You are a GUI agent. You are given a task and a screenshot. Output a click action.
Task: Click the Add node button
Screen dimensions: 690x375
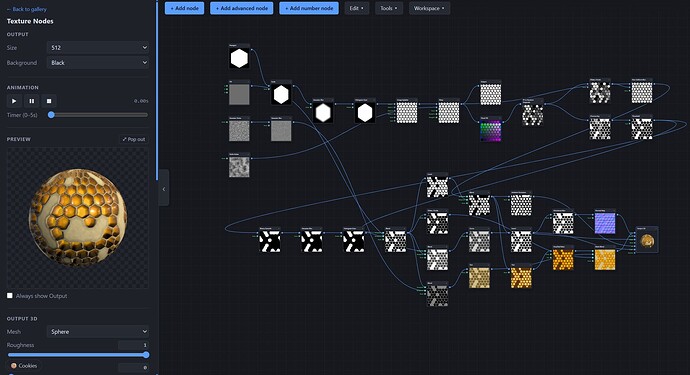coord(184,8)
